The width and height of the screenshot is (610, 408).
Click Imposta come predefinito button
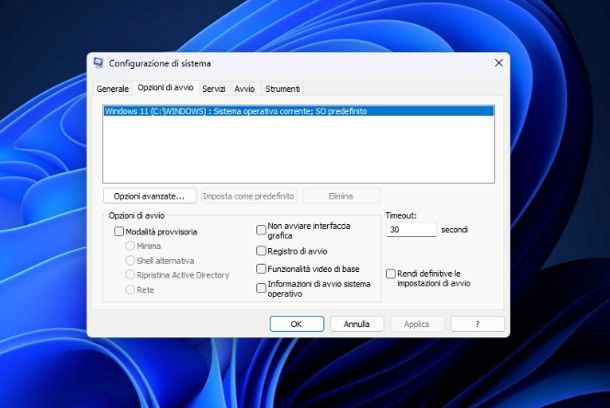tap(249, 196)
